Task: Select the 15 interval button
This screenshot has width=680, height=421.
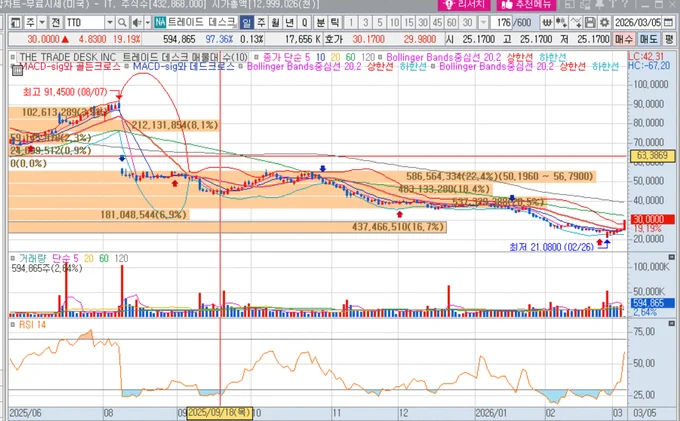Action: click(409, 22)
